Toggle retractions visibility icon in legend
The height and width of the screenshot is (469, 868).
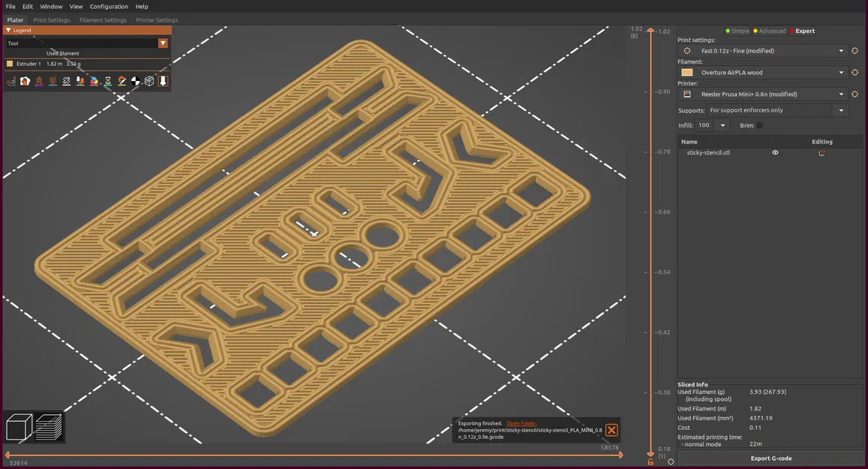[x=39, y=81]
